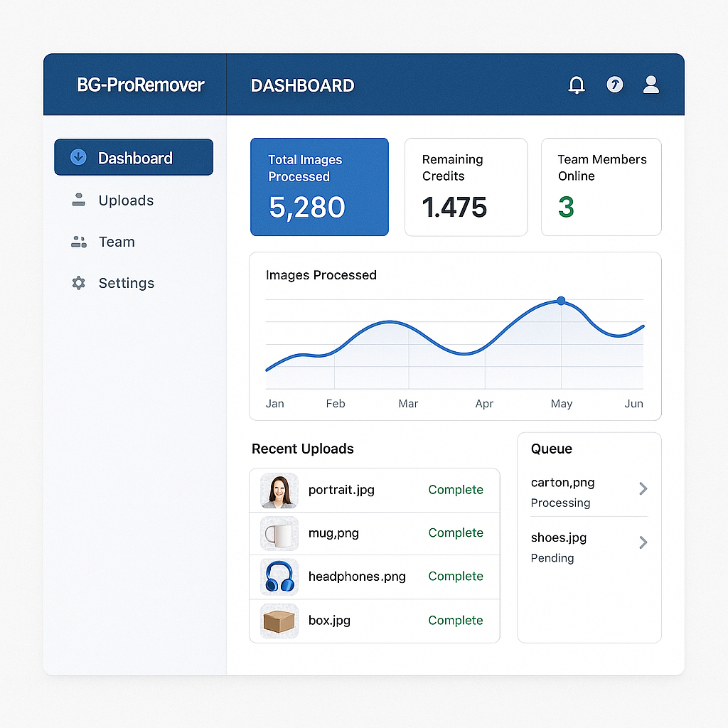The height and width of the screenshot is (728, 728).
Task: Click the carton,png queue file name
Action: [x=562, y=483]
